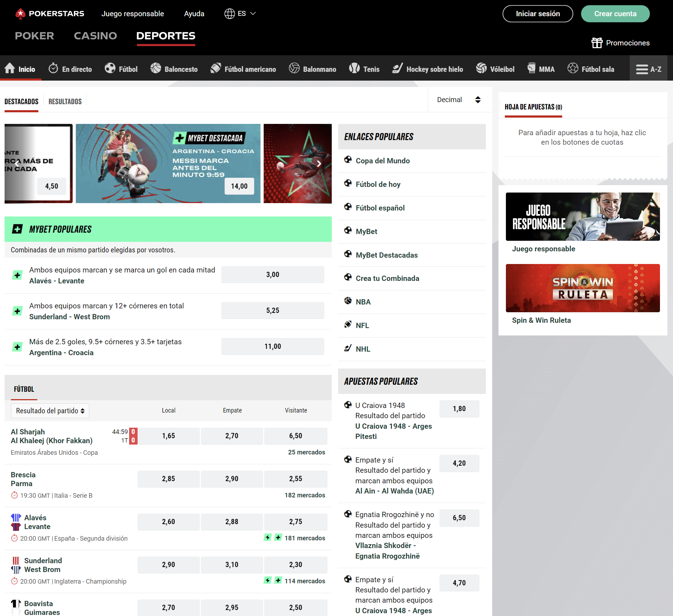Select Al Sharjah local odds 1,65
This screenshot has height=616, width=673.
(169, 436)
